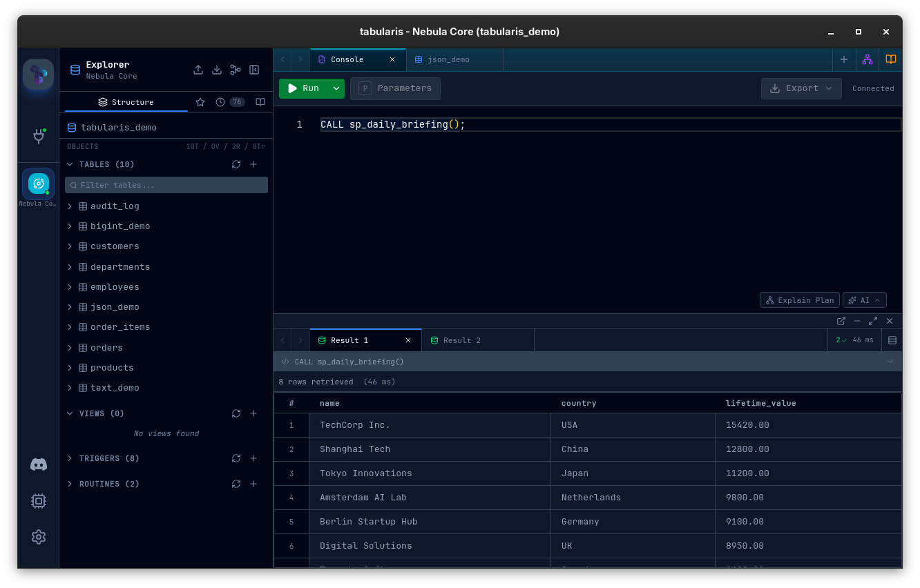Screen dimensions: 920x588
Task: Add a new view with the plus icon
Action: point(253,413)
